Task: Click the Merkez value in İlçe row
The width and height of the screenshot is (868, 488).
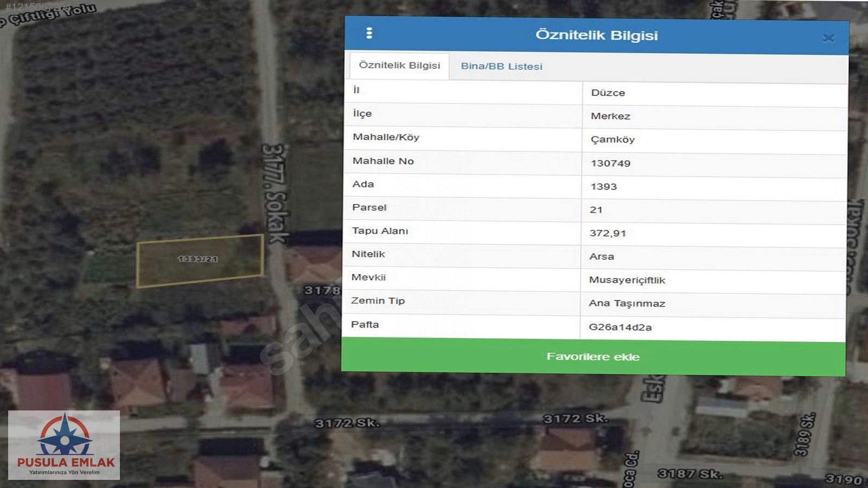Action: click(610, 116)
